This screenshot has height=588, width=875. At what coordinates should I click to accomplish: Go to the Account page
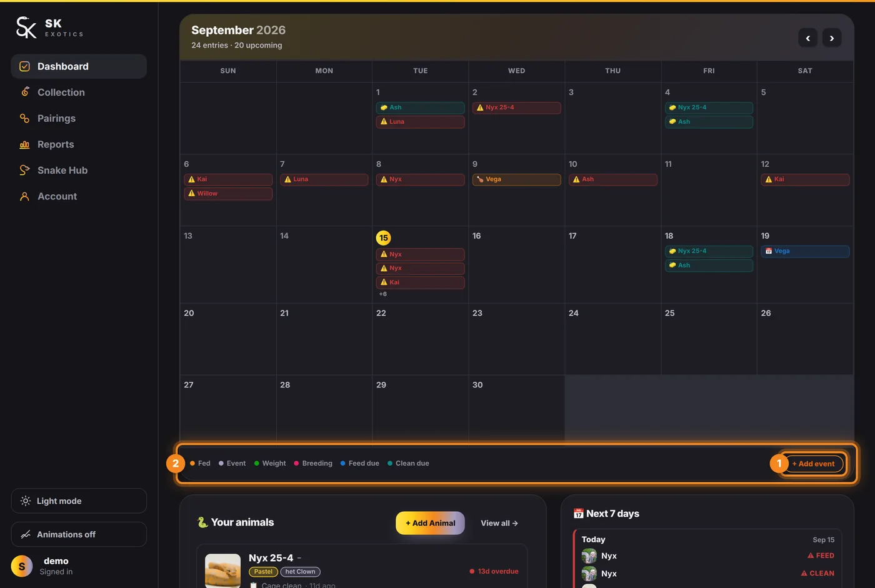pos(79,196)
